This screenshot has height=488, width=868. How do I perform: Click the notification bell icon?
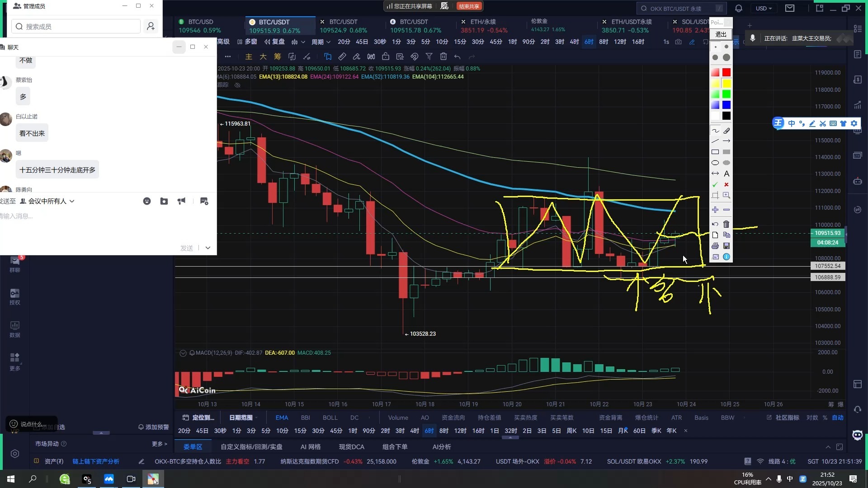tap(739, 8)
